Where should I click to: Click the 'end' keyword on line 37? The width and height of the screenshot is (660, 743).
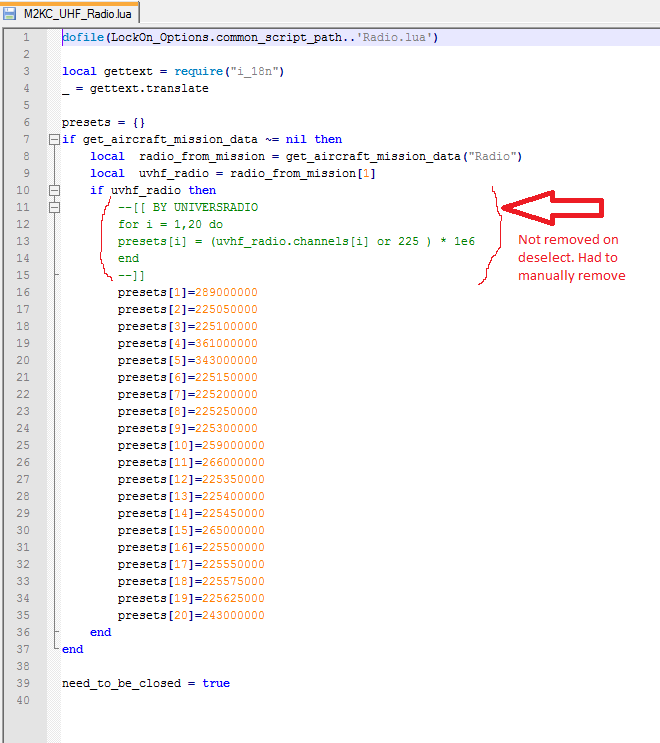coord(72,650)
